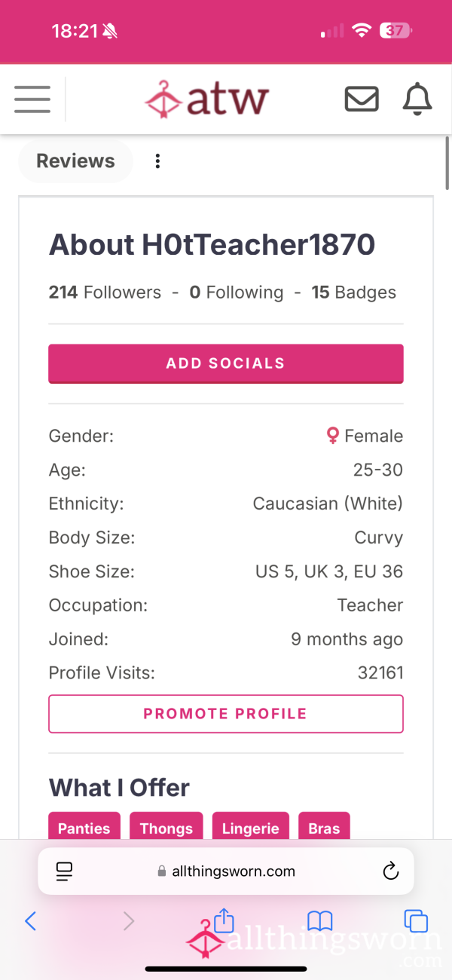Viewport: 452px width, 980px height.
Task: Tap the allthingsworn.com address bar
Action: (x=226, y=871)
